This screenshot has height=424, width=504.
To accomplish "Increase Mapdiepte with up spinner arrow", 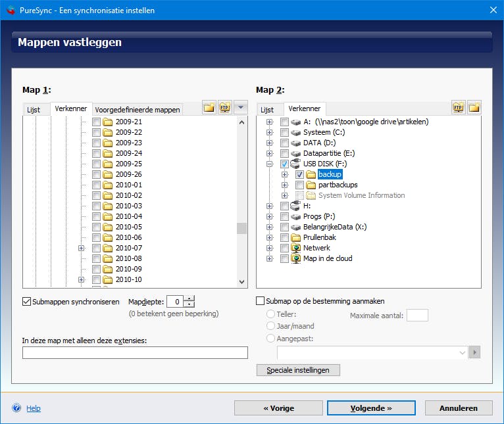I will 189,298.
